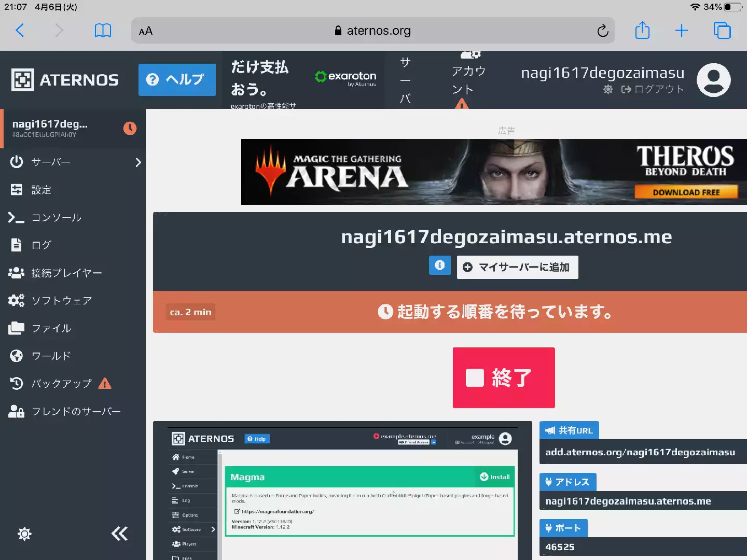Click the ca. 2 min queue label
This screenshot has height=560, width=747.
[190, 312]
